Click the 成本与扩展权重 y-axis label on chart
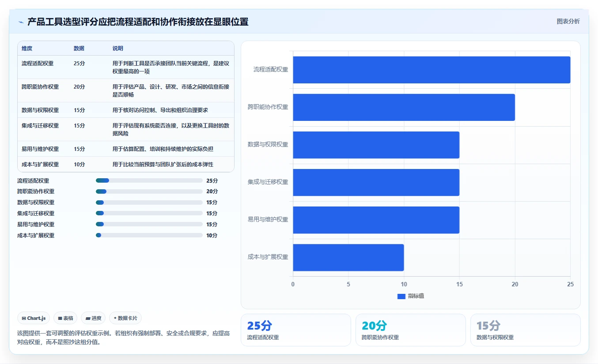This screenshot has width=598, height=364. tap(268, 257)
